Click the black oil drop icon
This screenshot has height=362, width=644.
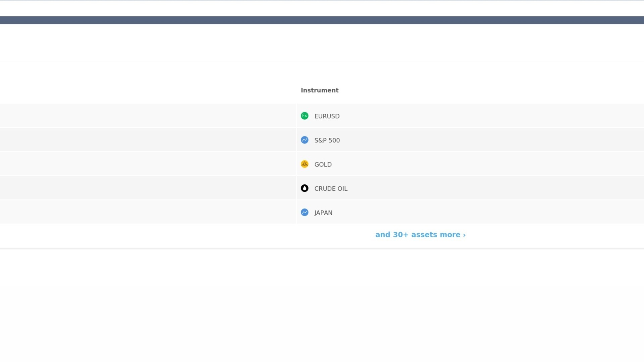pyautogui.click(x=305, y=188)
